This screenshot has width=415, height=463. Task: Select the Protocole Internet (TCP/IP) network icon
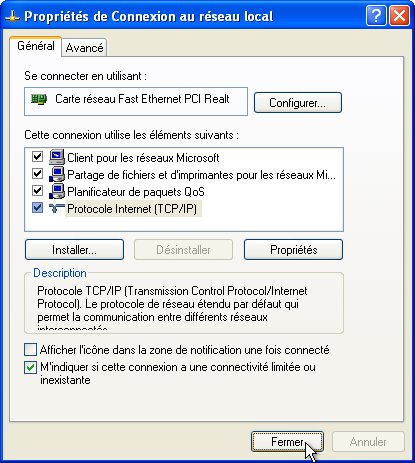tap(57, 208)
